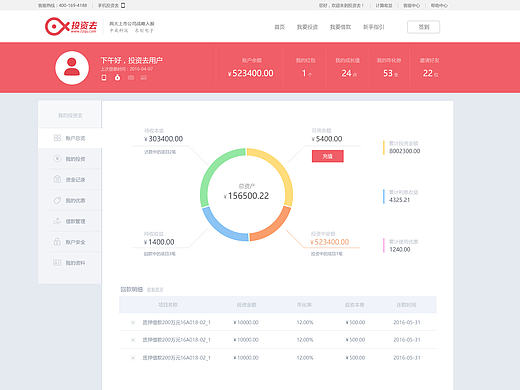Open 我要借款 in the top navigation

click(340, 27)
